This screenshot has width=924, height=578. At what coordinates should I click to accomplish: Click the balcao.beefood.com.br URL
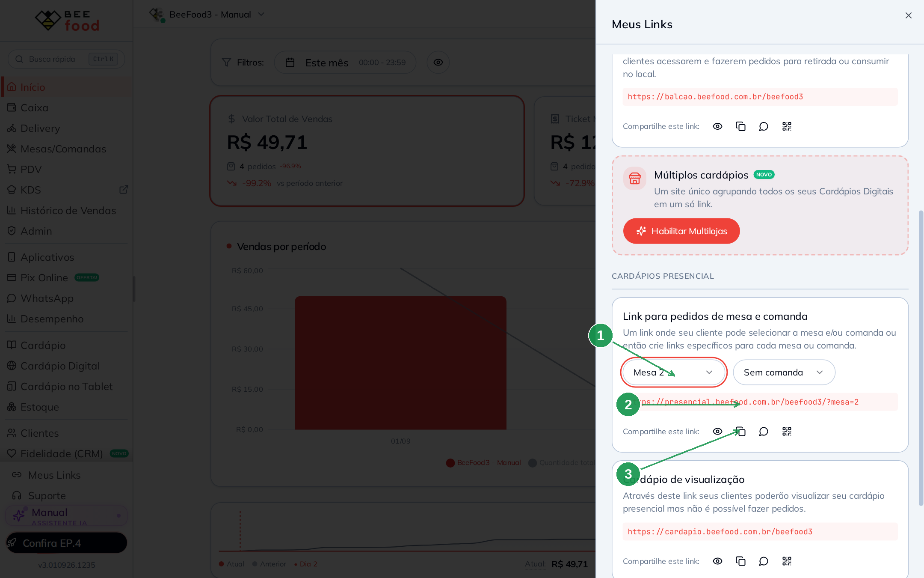[715, 97]
